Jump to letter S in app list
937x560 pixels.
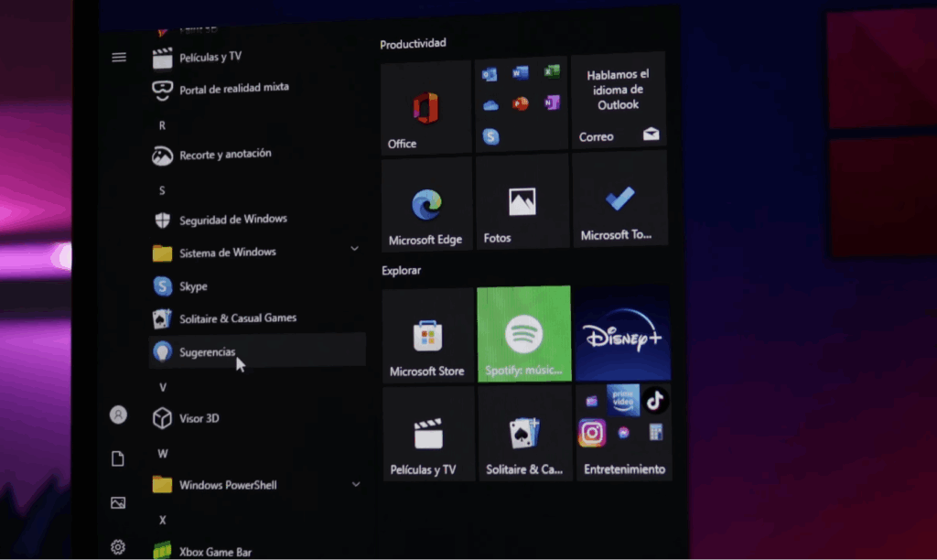coord(162,190)
